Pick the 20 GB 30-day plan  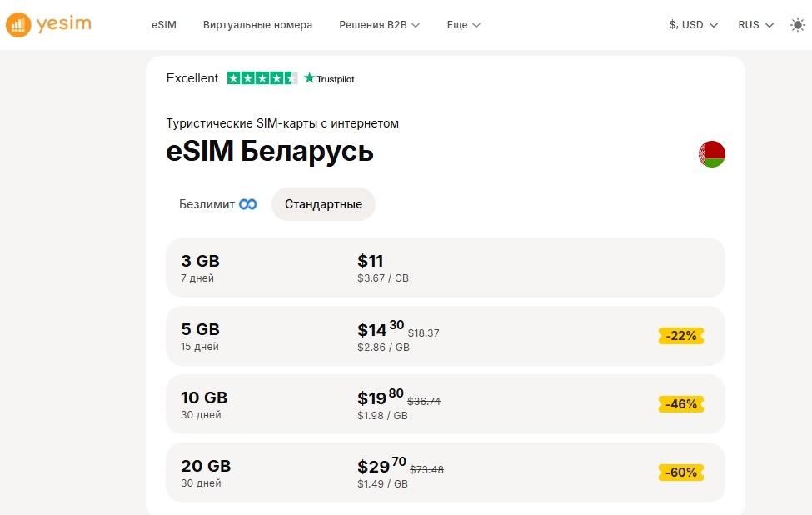coord(445,472)
